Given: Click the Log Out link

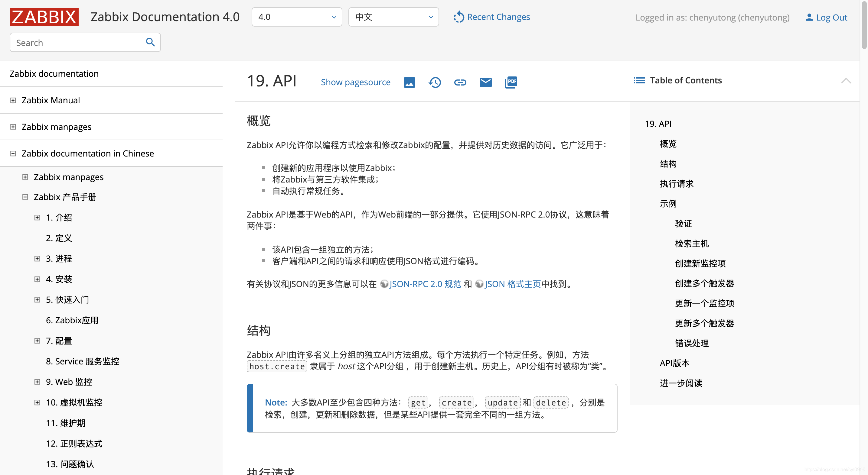Looking at the screenshot, I should (831, 18).
